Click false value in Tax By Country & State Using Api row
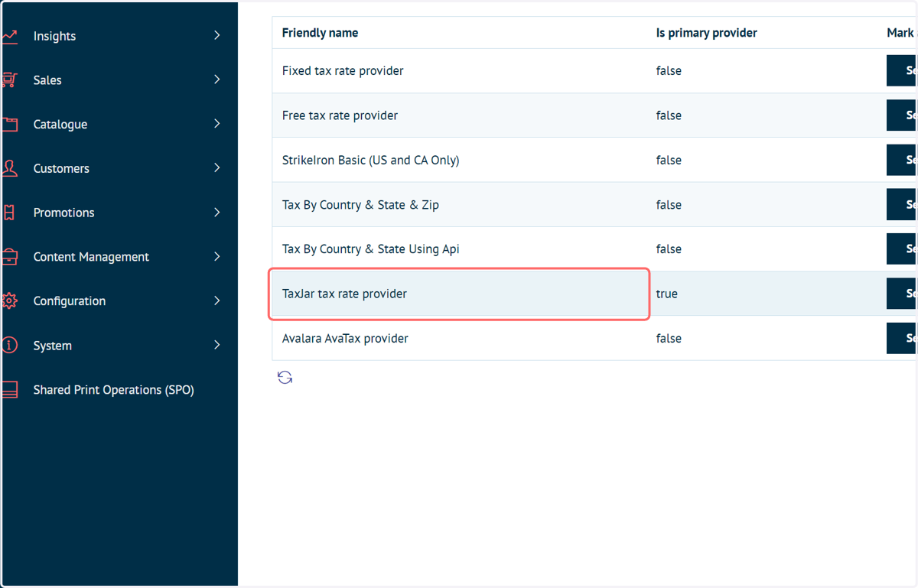 [x=669, y=249]
